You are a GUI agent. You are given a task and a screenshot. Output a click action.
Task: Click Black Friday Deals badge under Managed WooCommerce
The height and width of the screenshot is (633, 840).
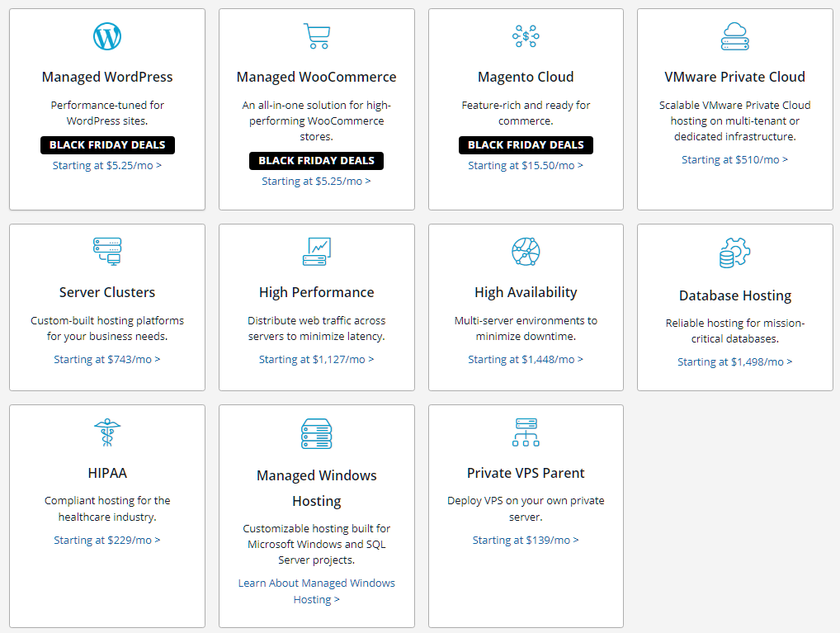click(x=316, y=161)
